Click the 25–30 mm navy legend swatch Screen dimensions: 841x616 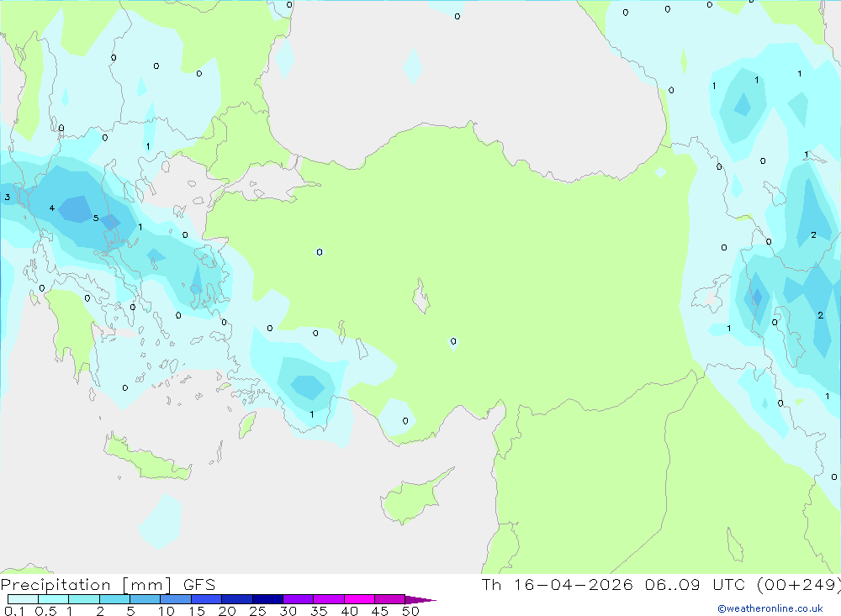(267, 599)
